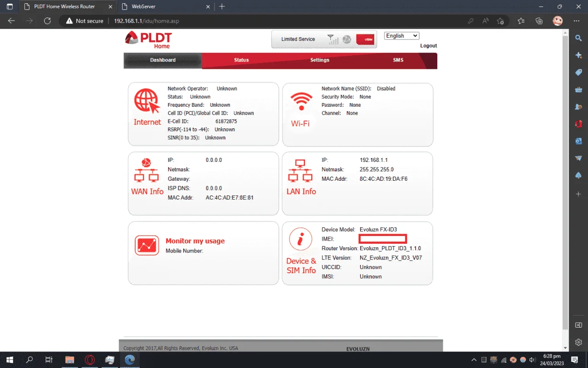Viewport: 588px width, 368px height.
Task: Click the LAN IP value 192.168.1.1
Action: click(x=373, y=160)
